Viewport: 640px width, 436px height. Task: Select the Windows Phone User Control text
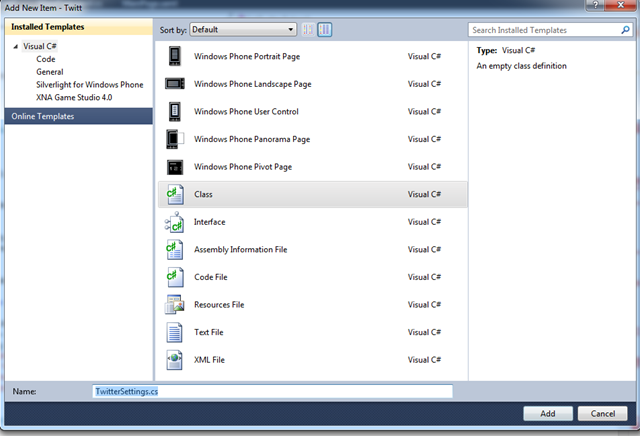(246, 111)
